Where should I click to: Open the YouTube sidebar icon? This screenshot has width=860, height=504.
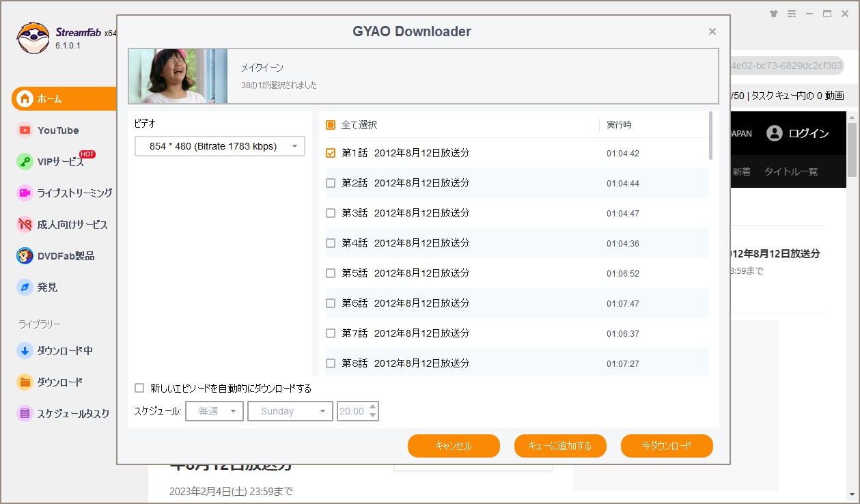(x=25, y=130)
